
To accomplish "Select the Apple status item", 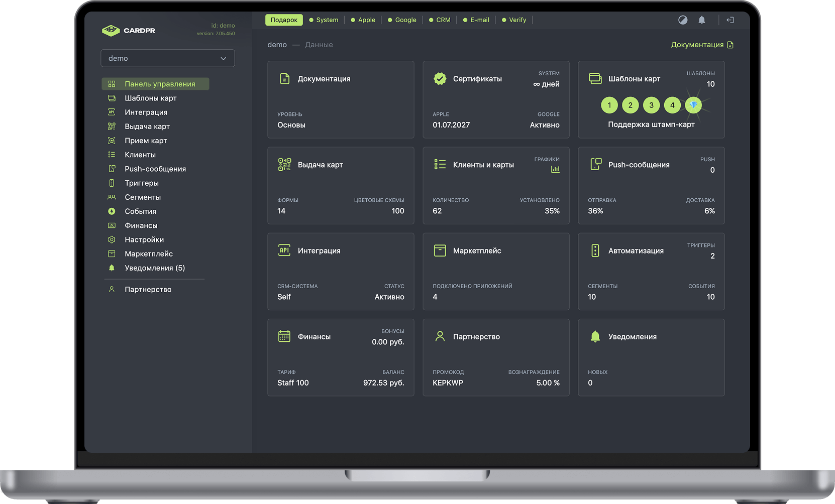I will (x=363, y=20).
